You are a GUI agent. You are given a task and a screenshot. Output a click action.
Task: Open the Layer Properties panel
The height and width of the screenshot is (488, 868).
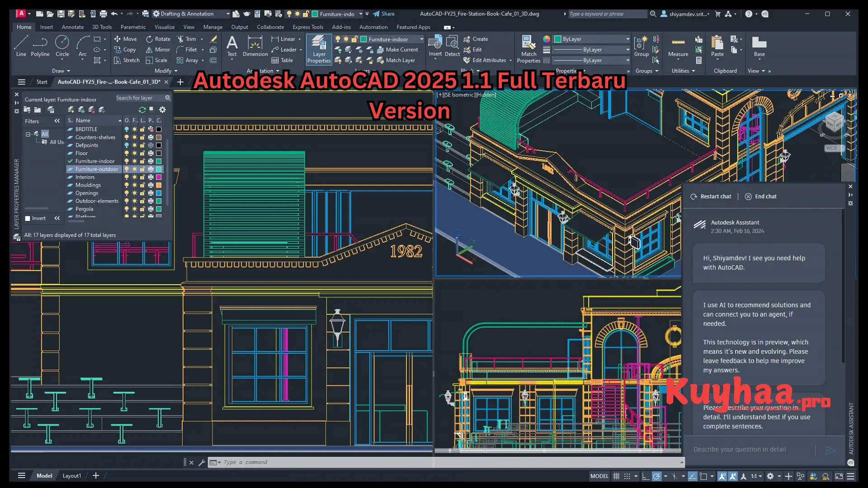(x=319, y=49)
